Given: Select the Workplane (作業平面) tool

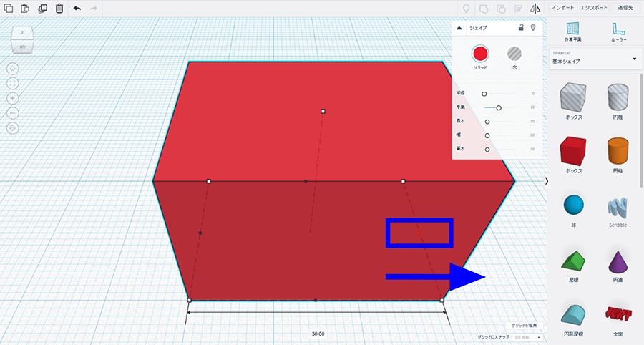Looking at the screenshot, I should tap(572, 31).
